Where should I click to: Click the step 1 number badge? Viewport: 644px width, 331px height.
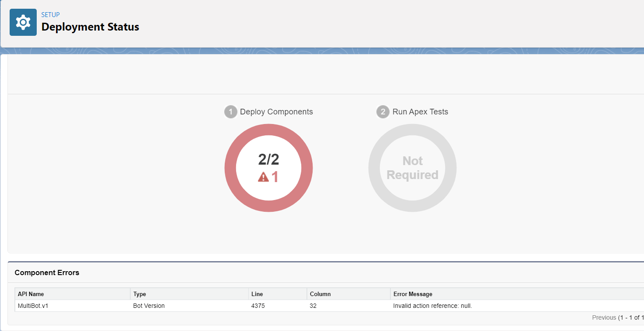click(x=230, y=112)
